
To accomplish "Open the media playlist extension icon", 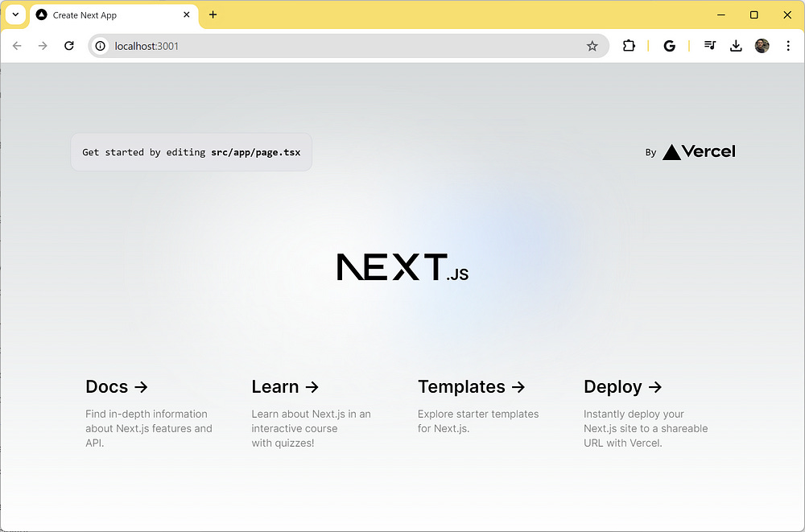I will [709, 46].
